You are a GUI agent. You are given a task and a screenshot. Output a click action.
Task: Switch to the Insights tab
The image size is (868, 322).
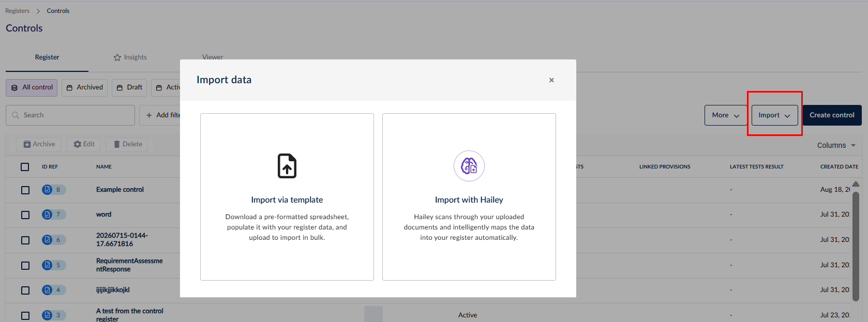tap(130, 57)
